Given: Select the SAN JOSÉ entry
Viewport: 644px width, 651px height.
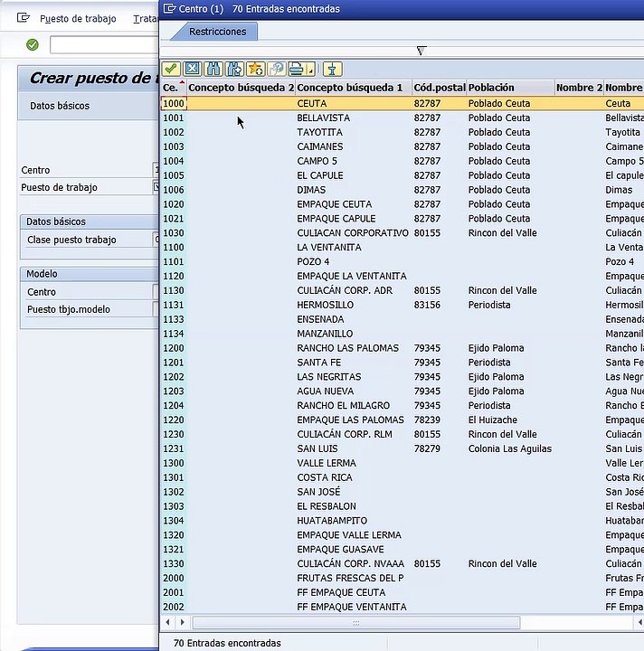Looking at the screenshot, I should [318, 492].
